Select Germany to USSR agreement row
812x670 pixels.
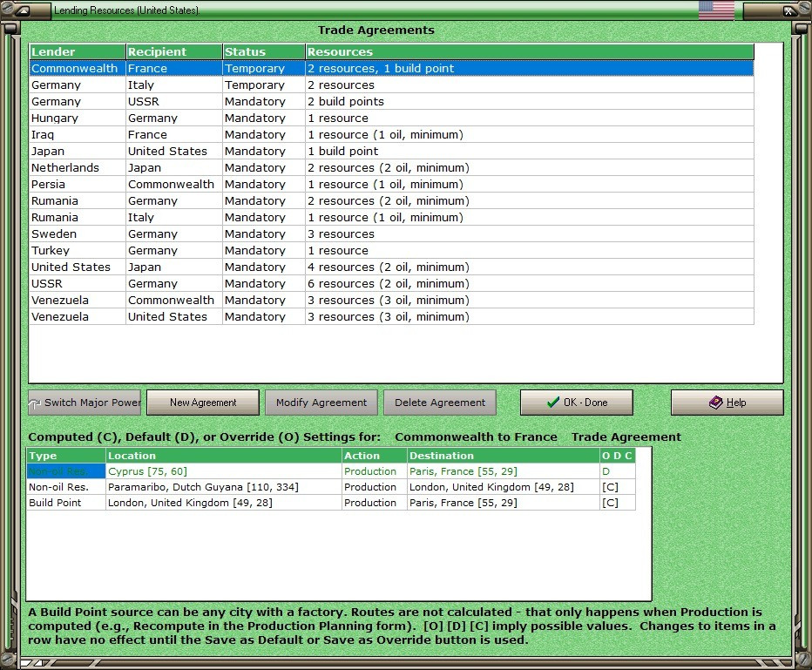click(x=391, y=101)
